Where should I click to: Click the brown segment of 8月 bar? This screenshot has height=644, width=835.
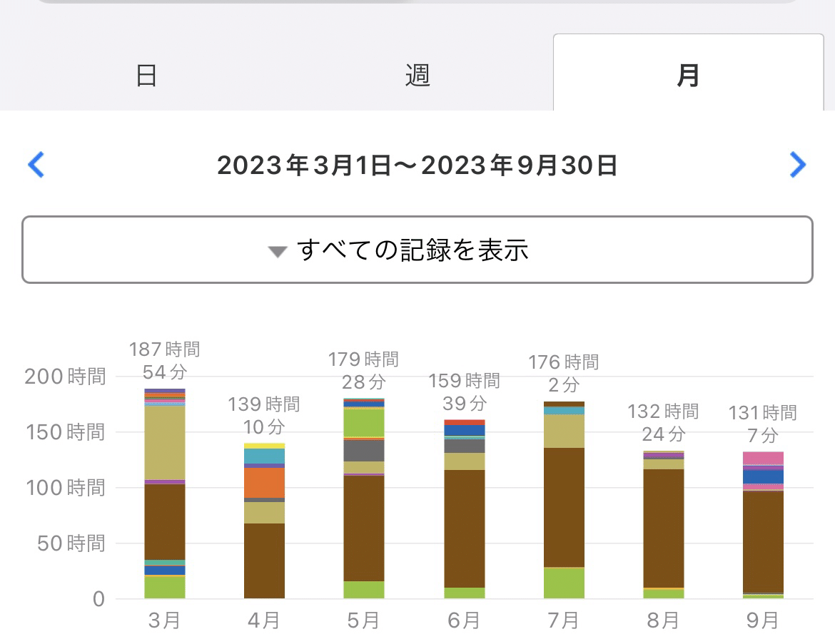click(664, 528)
